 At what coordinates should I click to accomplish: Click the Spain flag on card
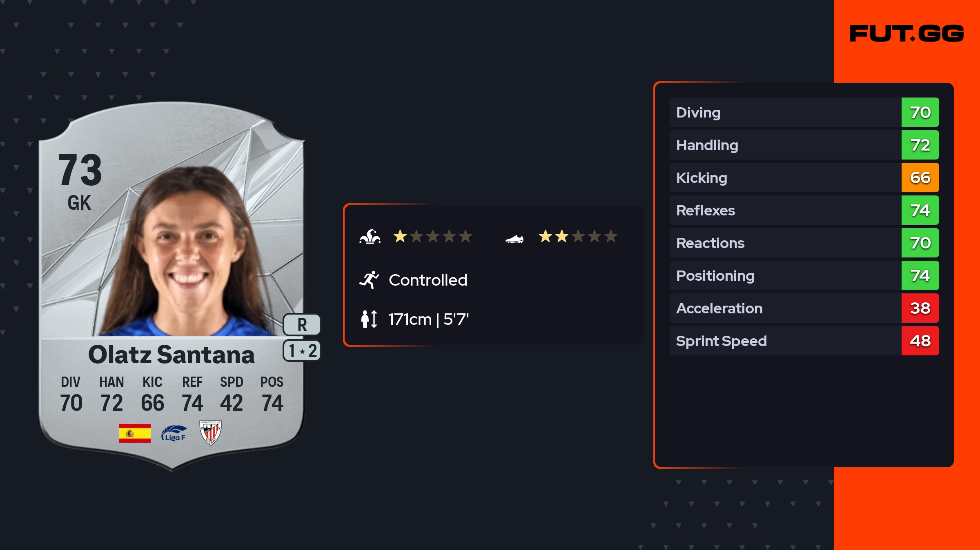click(135, 433)
